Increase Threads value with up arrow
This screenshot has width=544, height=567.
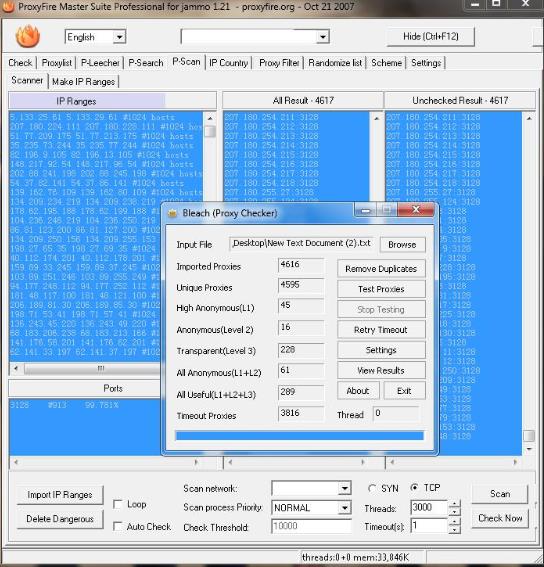coord(454,504)
